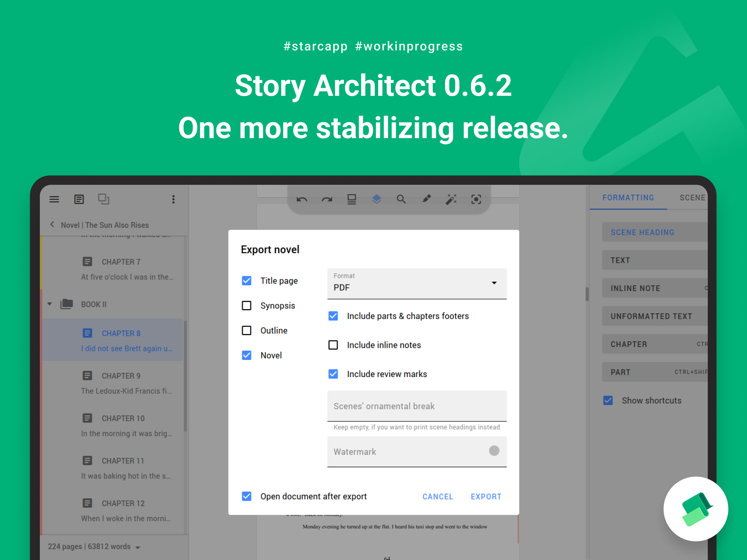This screenshot has width=747, height=560.
Task: Click the 'Monday evening he turned up' manuscript line
Action: pyautogui.click(x=395, y=527)
